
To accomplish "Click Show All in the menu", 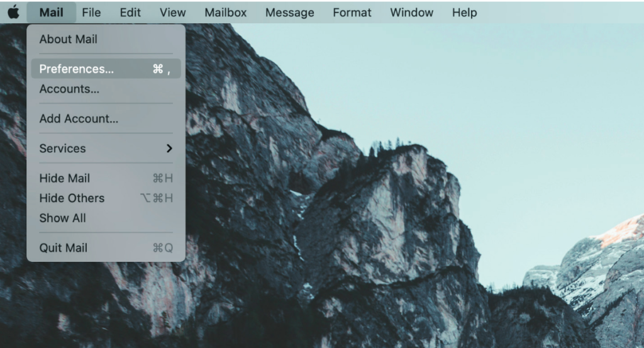I will pos(106,218).
